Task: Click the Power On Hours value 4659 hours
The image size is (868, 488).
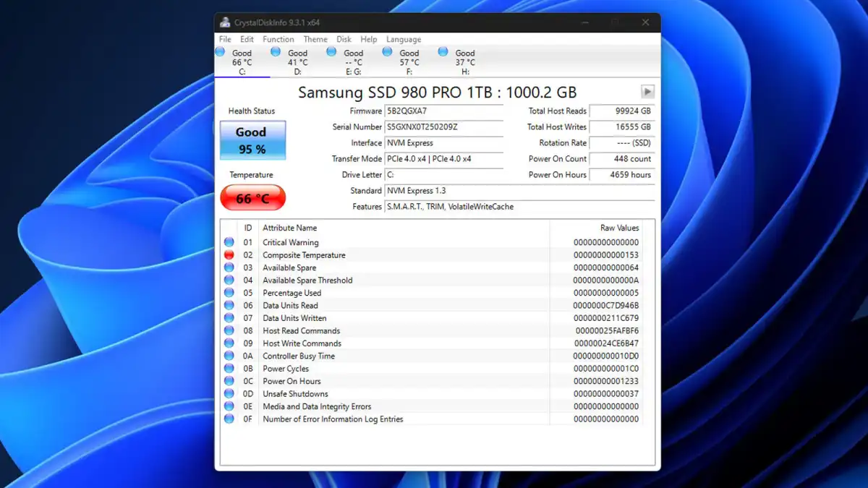Action: point(622,175)
